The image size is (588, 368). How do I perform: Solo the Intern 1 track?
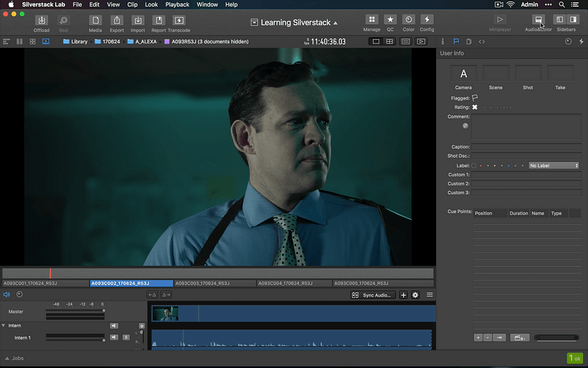coord(126,337)
